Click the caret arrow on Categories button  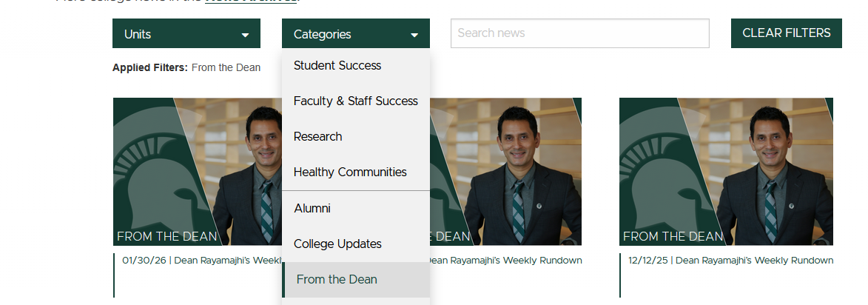coord(414,35)
